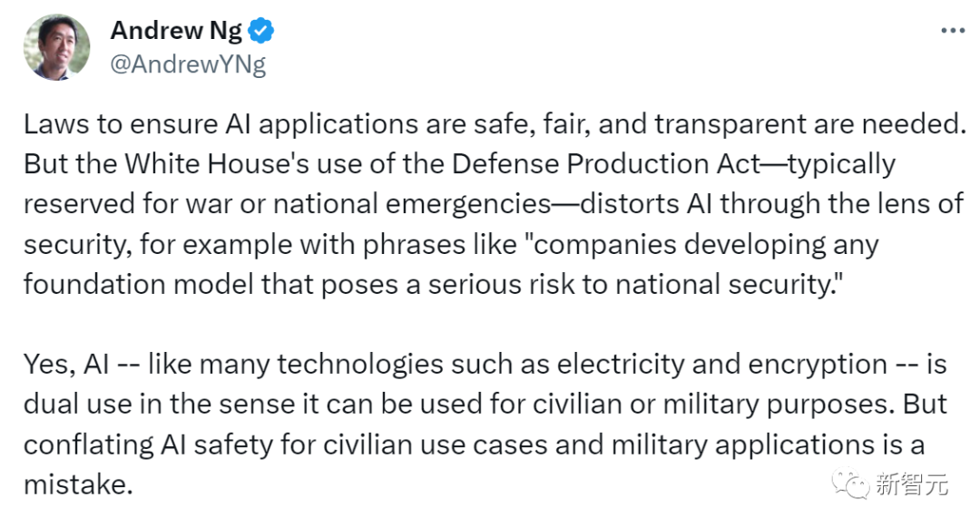980x527 pixels.
Task: Click the words "national security." ending the quote
Action: pos(729,285)
